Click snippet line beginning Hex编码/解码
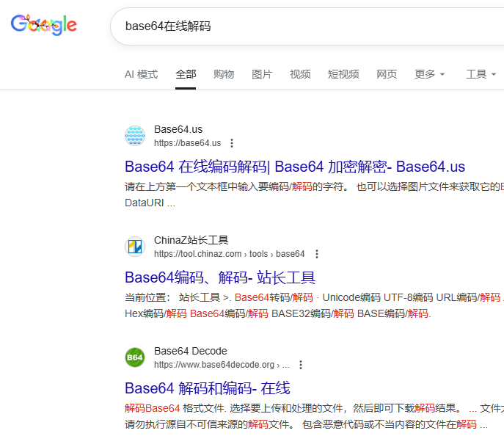The height and width of the screenshot is (436, 504). [x=278, y=313]
